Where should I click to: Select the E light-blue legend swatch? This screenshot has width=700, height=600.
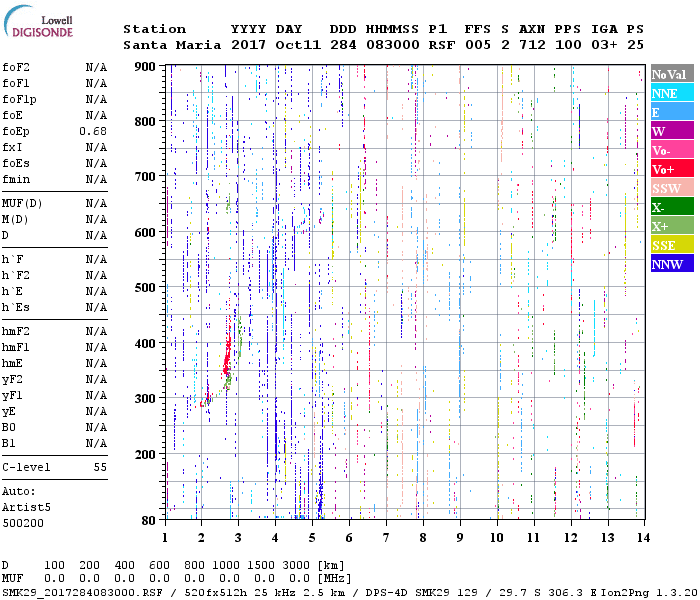coord(672,112)
